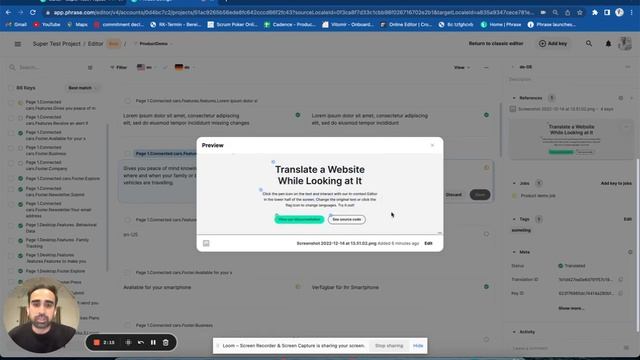Click the green button in previewed screenshot
The height and width of the screenshot is (360, 640).
click(x=299, y=220)
